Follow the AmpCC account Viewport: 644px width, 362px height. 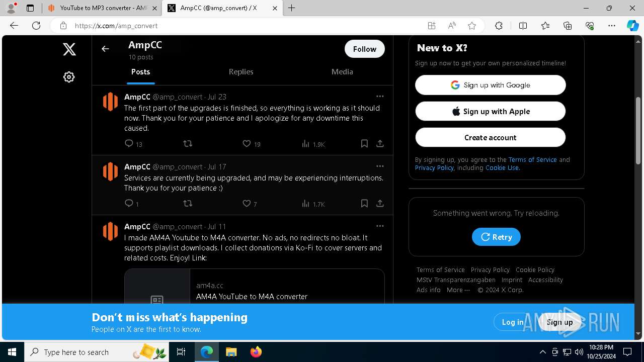point(365,49)
